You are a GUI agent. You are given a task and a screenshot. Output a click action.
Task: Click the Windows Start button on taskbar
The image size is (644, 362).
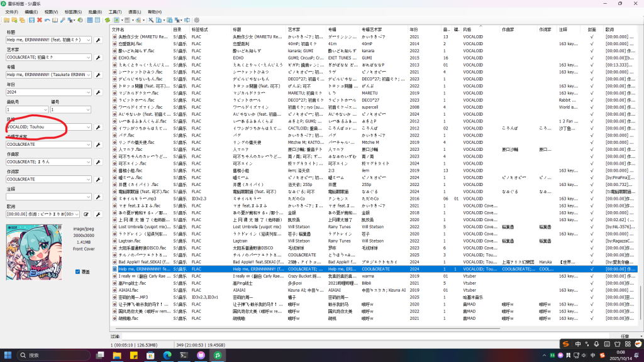pos(7,355)
